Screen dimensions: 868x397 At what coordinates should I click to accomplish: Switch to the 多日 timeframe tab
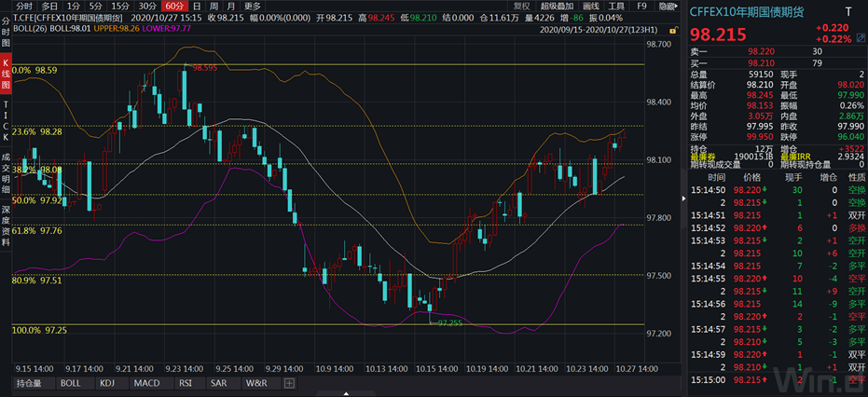pos(49,7)
